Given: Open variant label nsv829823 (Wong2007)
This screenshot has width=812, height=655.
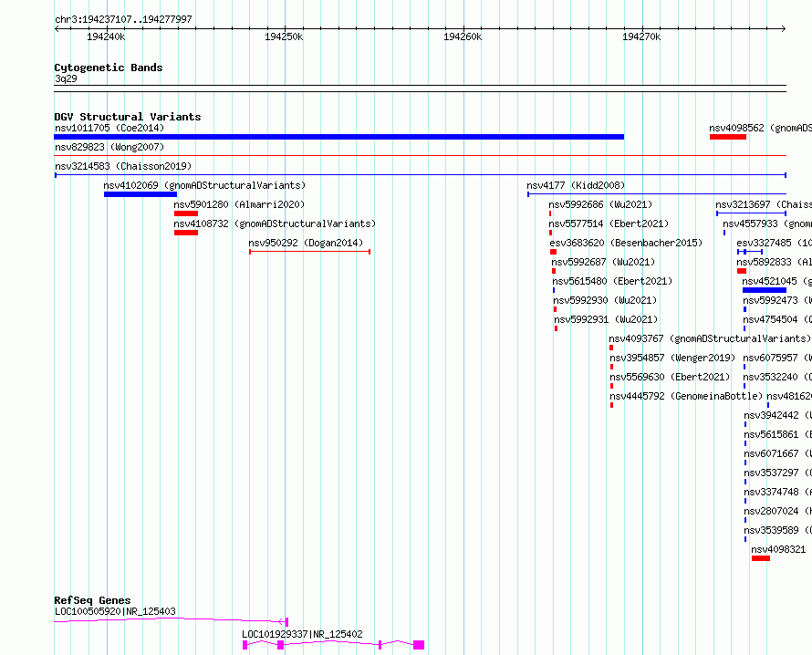Looking at the screenshot, I should 109,147.
